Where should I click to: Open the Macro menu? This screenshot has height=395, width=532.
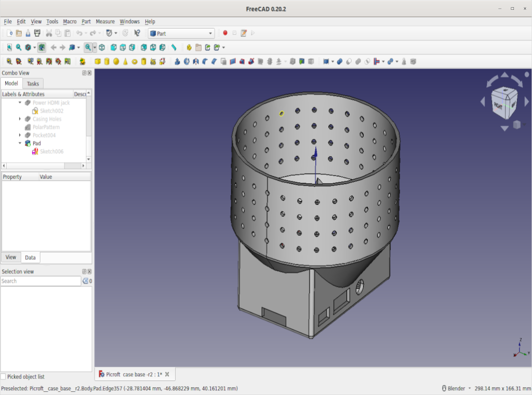(70, 21)
